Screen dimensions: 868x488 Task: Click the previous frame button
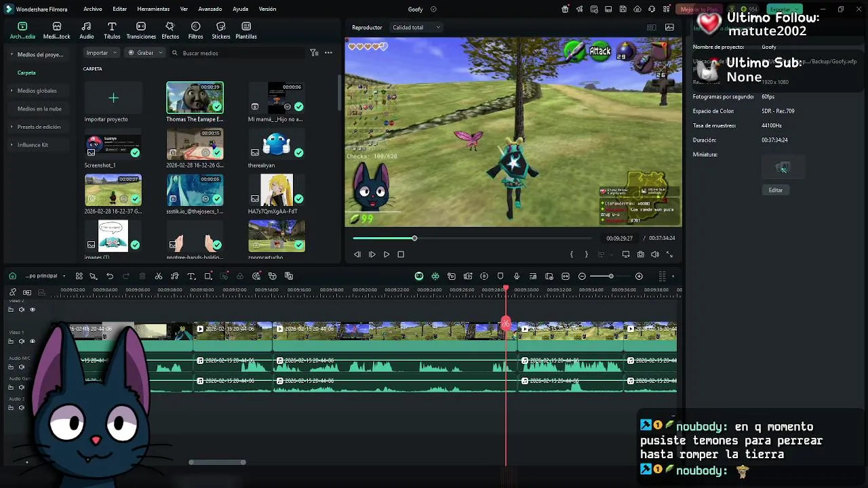(x=357, y=254)
